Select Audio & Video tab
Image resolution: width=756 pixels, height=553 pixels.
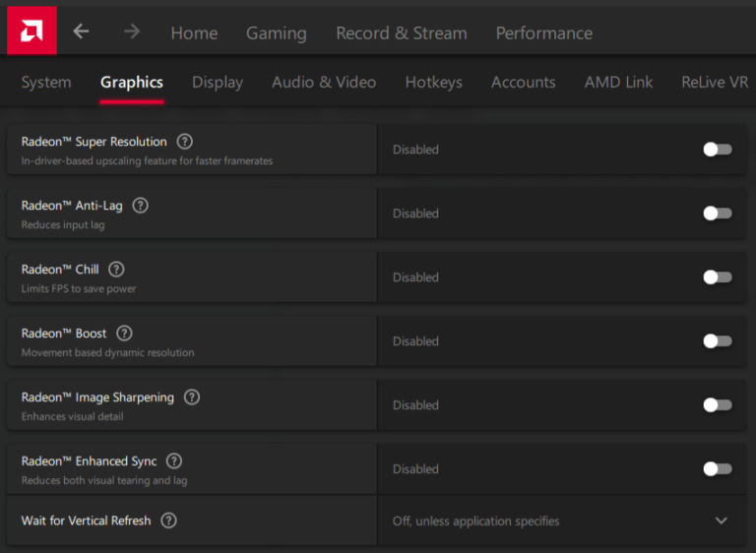[324, 83]
